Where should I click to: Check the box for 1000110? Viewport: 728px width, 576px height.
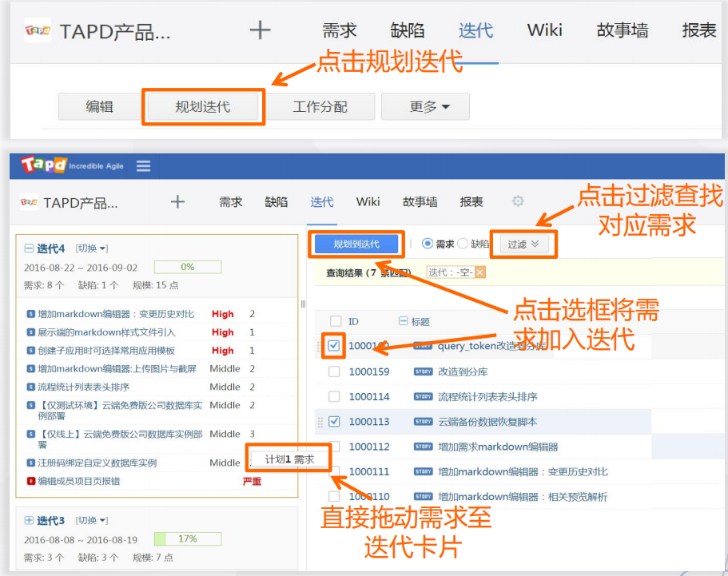334,496
